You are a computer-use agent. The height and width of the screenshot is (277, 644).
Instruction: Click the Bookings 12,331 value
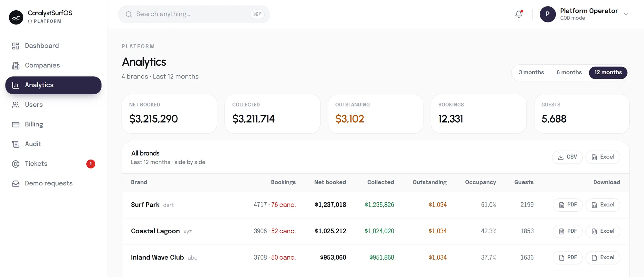pos(451,119)
